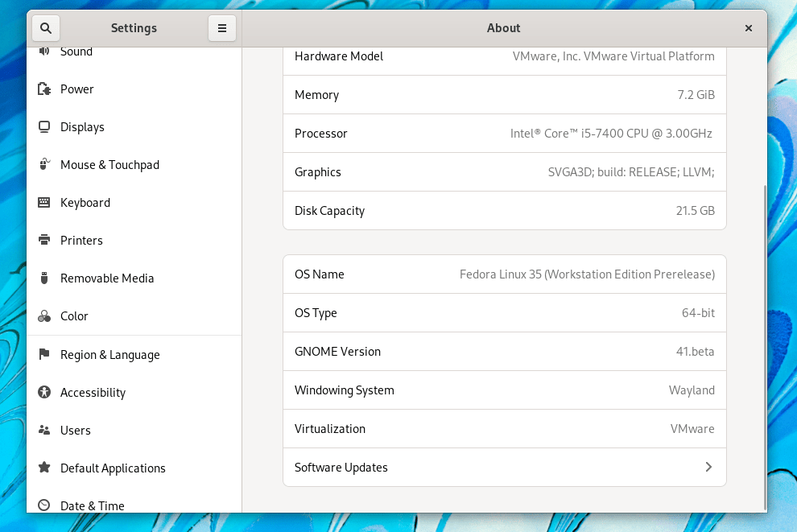The image size is (797, 532).
Task: Select the Removable Media USB icon
Action: (x=44, y=278)
